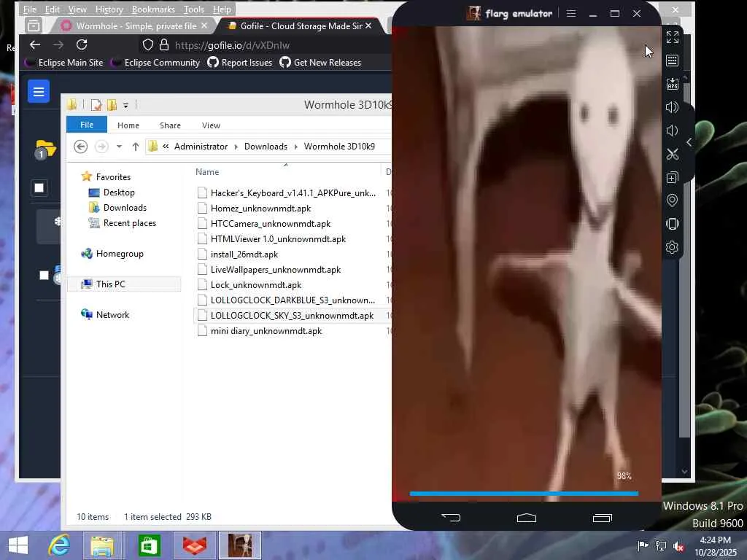Reload the Gofile page

click(x=82, y=44)
